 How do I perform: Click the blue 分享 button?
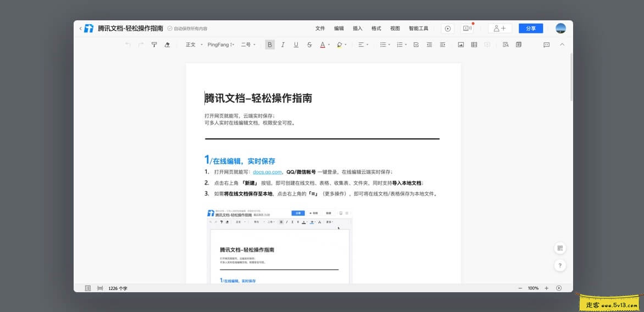point(531,29)
